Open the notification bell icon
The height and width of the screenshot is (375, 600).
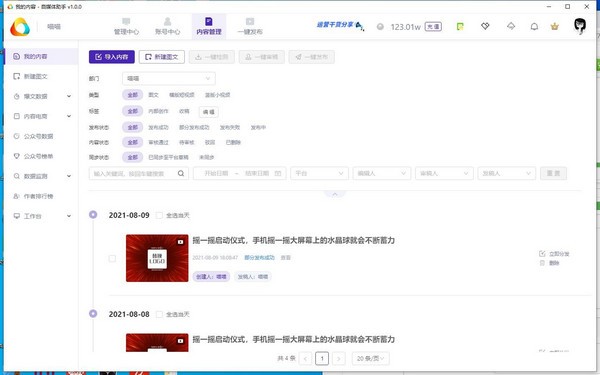[x=534, y=26]
